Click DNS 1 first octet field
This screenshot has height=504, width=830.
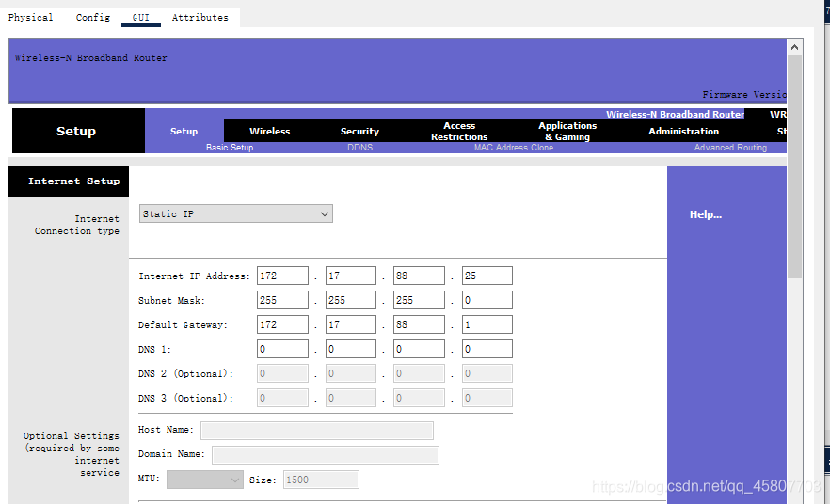click(x=282, y=349)
